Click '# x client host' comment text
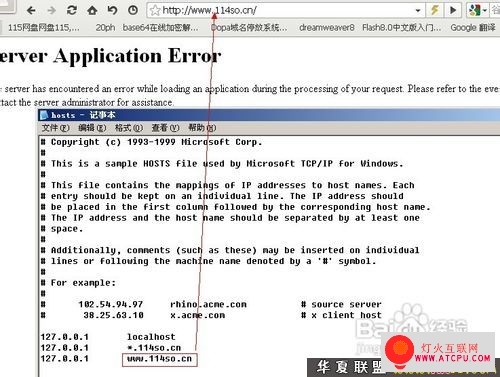Image resolution: width=500 pixels, height=377 pixels. (x=341, y=315)
